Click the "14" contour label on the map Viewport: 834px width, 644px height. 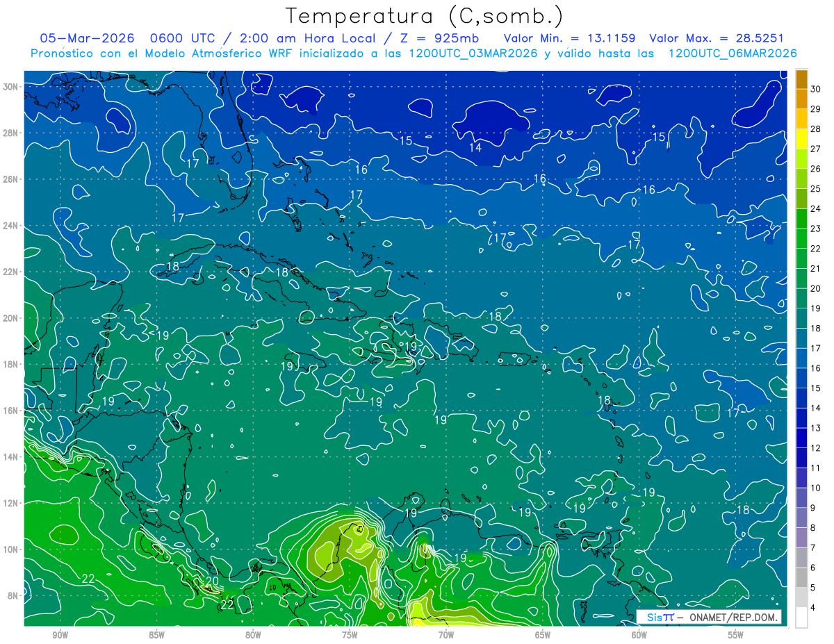[x=475, y=147]
